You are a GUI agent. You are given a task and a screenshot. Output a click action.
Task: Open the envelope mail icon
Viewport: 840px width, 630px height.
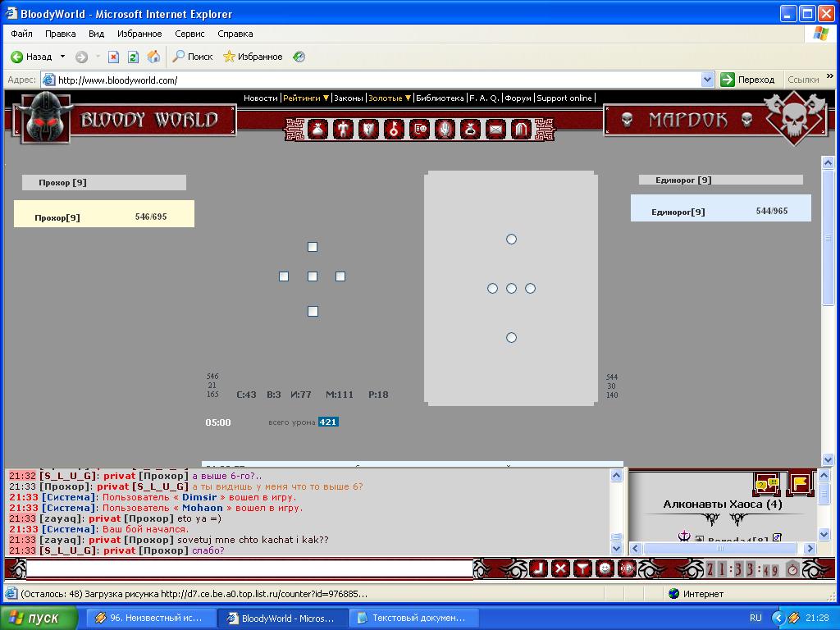[x=496, y=129]
